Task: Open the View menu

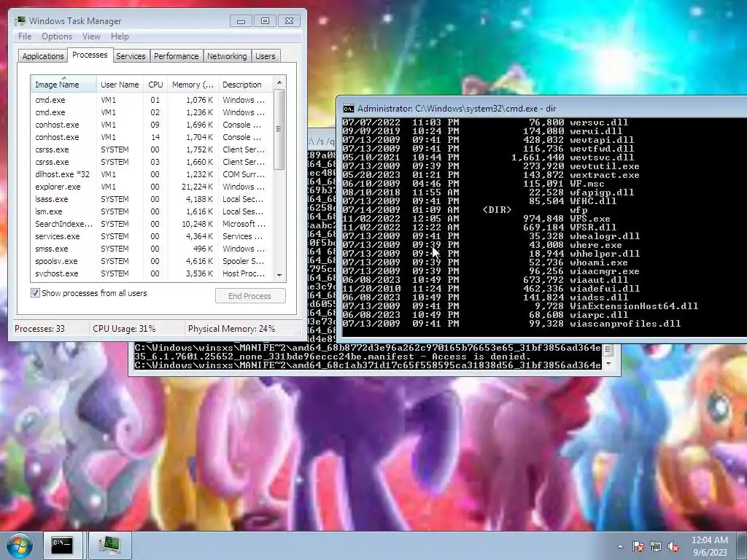Action: 91,36
